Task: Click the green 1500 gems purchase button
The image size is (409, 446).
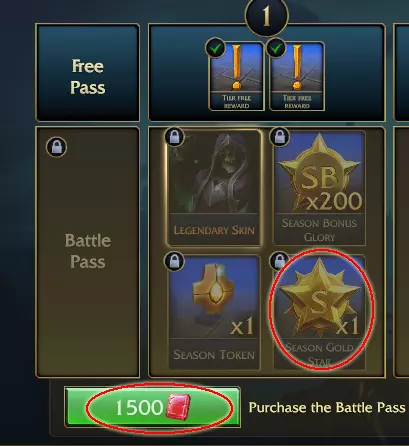Action: [152, 407]
